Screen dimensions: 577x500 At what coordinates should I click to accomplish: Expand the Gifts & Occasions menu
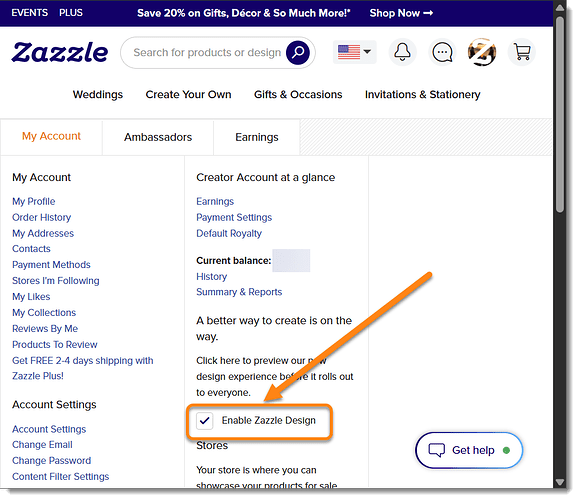[x=298, y=95]
